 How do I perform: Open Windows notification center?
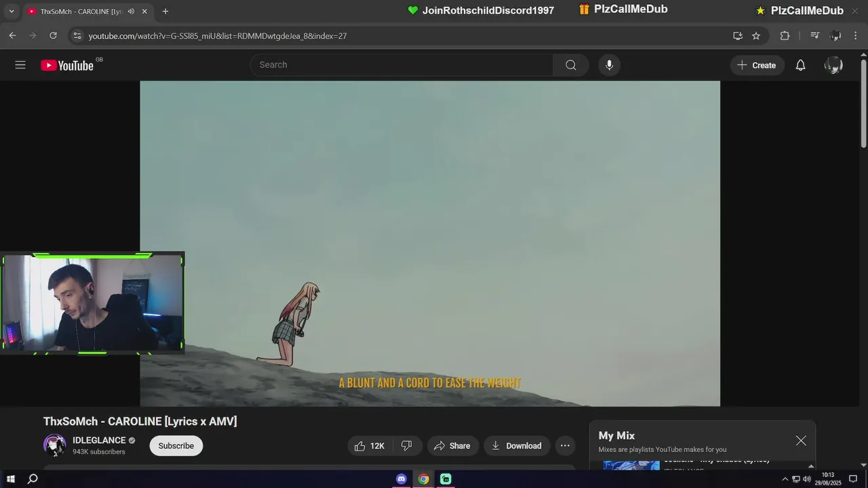(x=853, y=479)
